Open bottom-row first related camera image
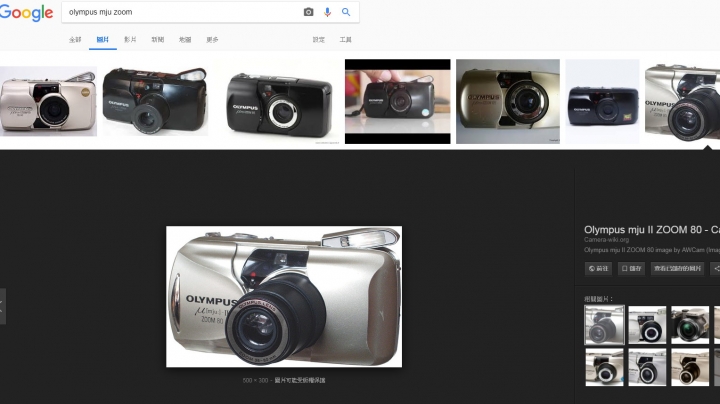The width and height of the screenshot is (720, 404). click(604, 367)
